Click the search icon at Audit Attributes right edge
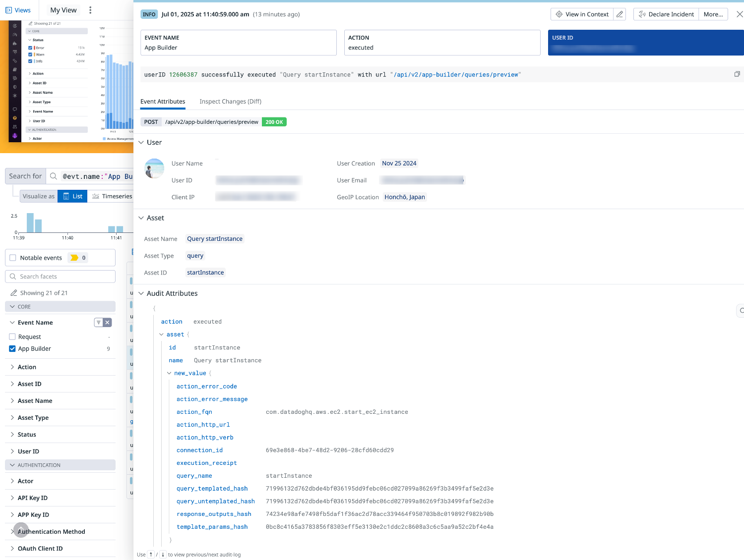This screenshot has width=744, height=560. tap(741, 311)
